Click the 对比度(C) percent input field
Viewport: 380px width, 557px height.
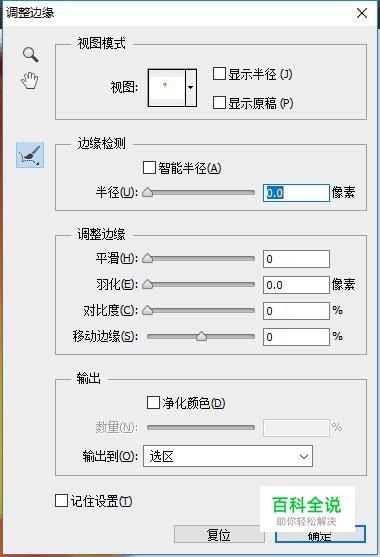[296, 311]
